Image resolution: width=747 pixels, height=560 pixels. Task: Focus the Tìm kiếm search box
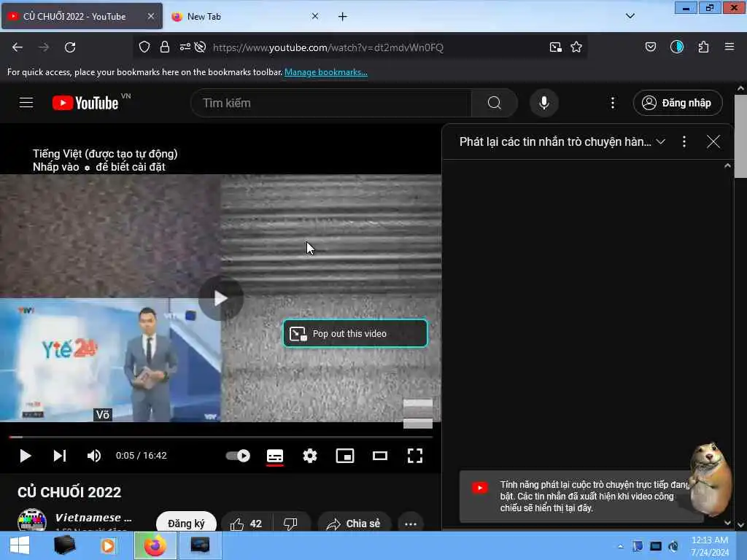pos(331,103)
